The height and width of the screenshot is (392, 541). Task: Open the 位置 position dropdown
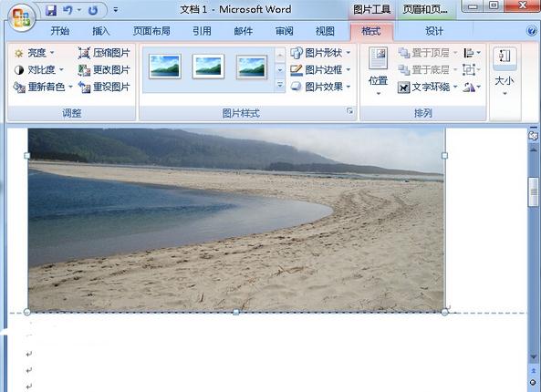[378, 71]
